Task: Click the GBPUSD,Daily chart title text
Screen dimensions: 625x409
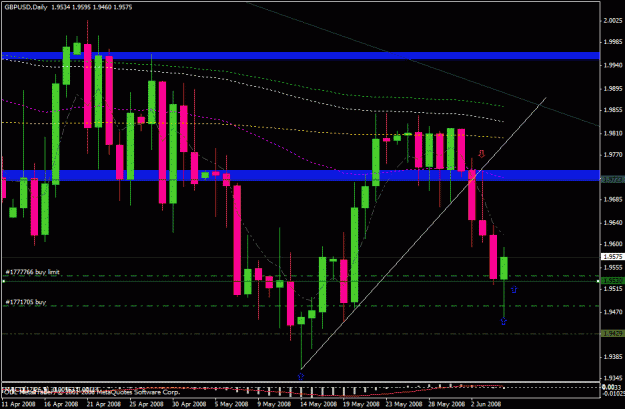Action: 26,7
